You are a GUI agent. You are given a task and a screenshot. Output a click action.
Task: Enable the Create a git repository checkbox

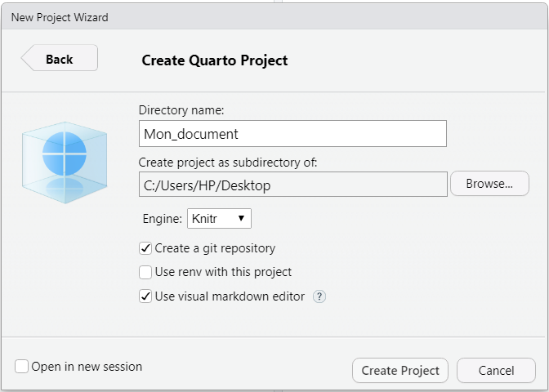(145, 248)
